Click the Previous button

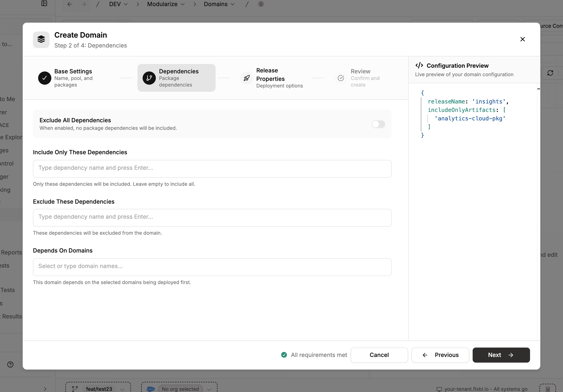[440, 355]
